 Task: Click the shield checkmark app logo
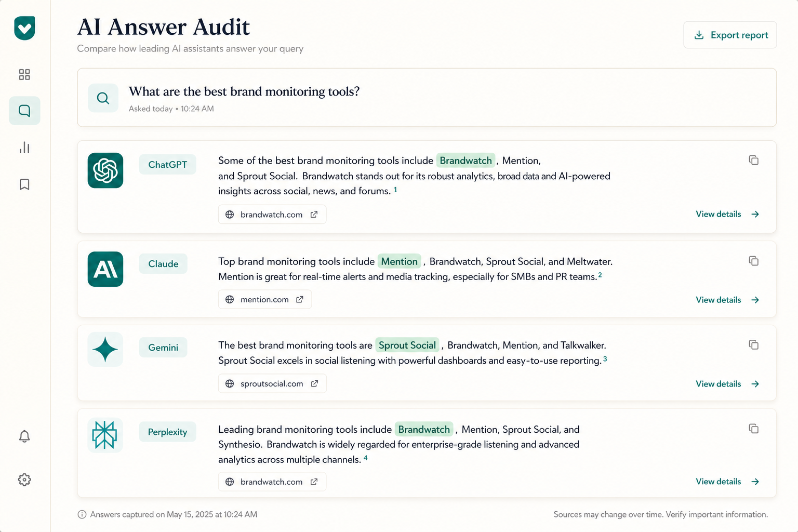24,28
